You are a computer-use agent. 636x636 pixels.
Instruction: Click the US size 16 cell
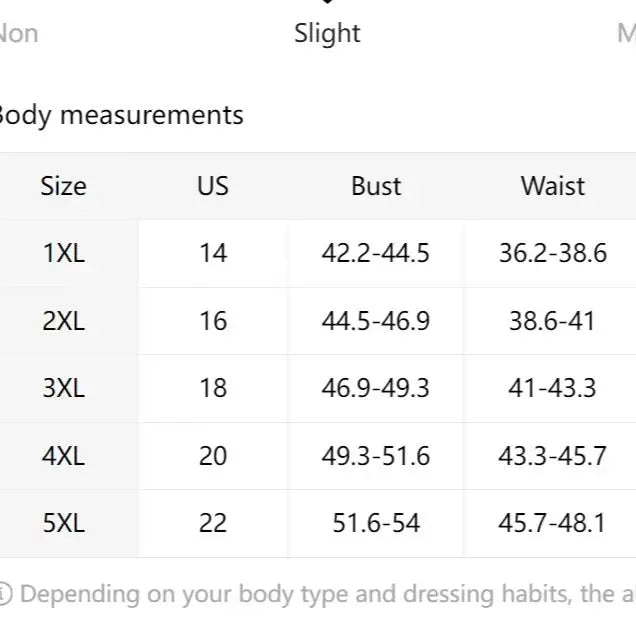tap(213, 321)
